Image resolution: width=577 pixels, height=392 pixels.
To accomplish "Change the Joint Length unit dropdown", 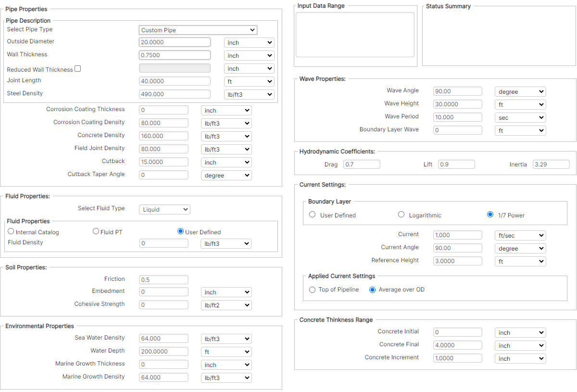I will click(x=249, y=81).
